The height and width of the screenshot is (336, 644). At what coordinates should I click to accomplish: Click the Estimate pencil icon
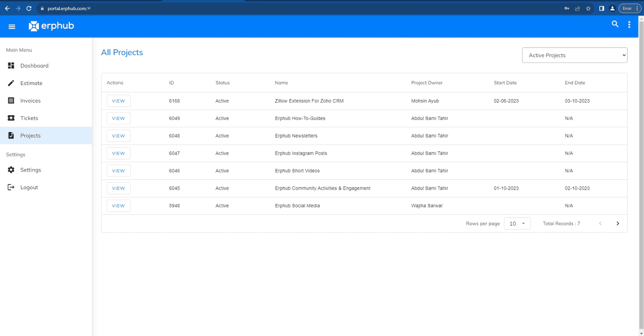[11, 83]
